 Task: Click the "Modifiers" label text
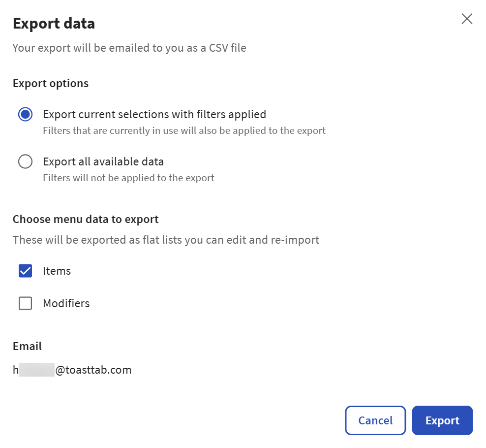pyautogui.click(x=66, y=303)
